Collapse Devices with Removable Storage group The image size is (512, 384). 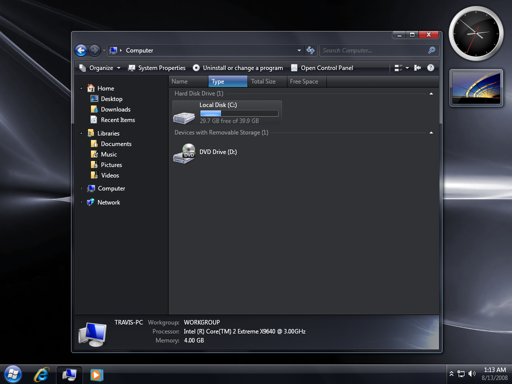[431, 133]
